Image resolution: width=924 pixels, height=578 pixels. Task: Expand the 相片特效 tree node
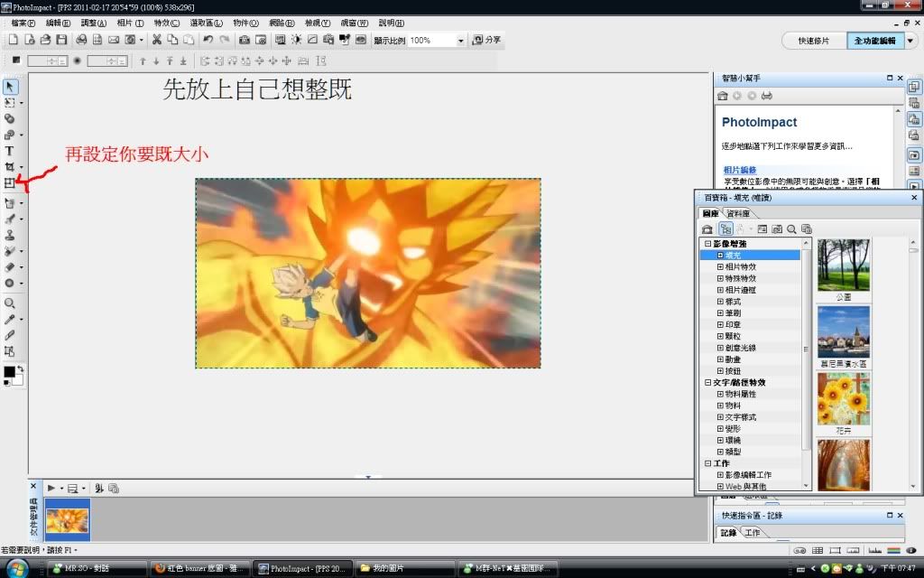pyautogui.click(x=720, y=267)
